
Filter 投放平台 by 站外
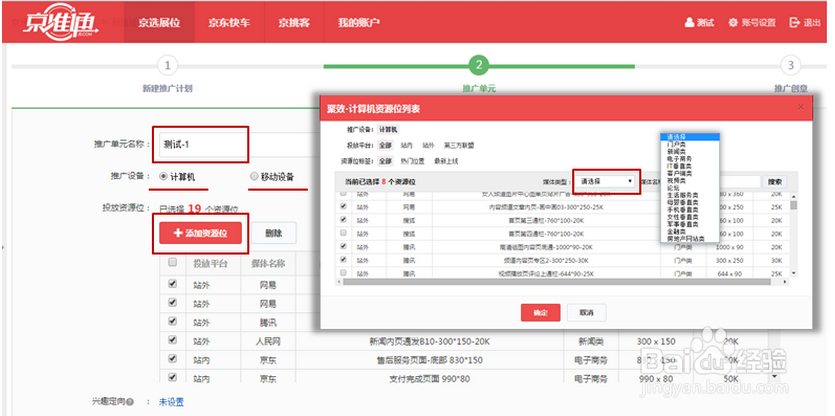pos(428,145)
